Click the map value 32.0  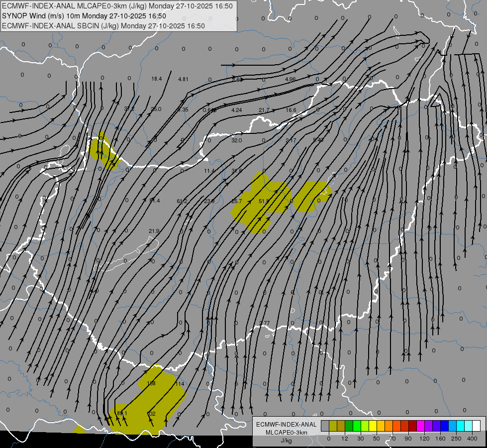click(237, 140)
